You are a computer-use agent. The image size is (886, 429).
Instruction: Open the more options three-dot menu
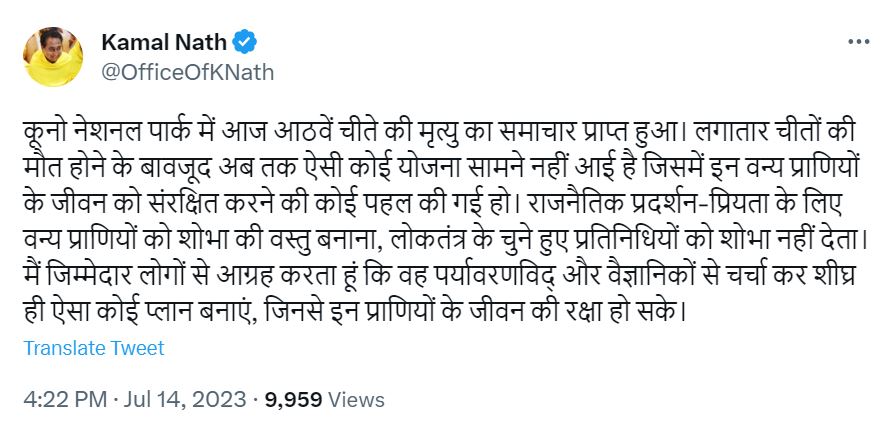click(858, 43)
